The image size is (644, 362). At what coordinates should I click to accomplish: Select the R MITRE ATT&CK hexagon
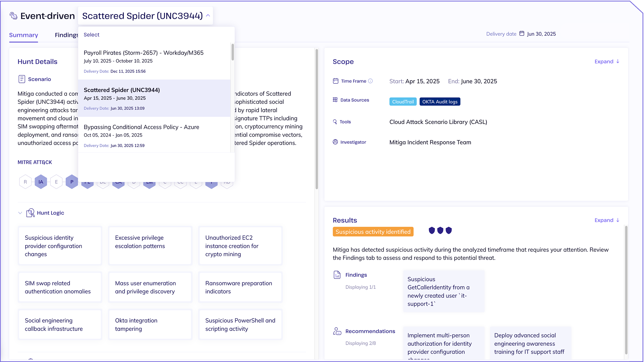25,182
